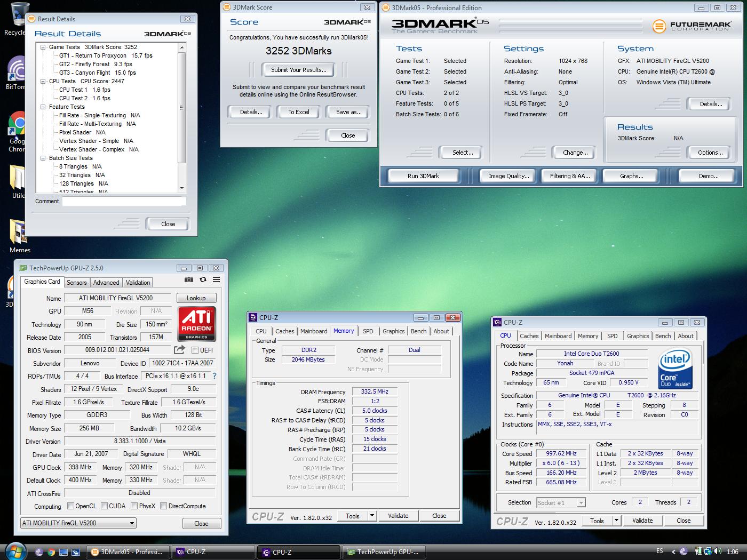747x560 pixels.
Task: Collapse the CPU Tests tree node
Action: point(44,81)
